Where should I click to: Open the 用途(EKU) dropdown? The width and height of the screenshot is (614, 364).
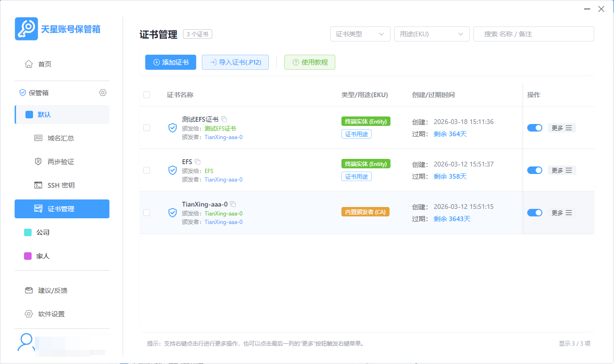coord(431,33)
